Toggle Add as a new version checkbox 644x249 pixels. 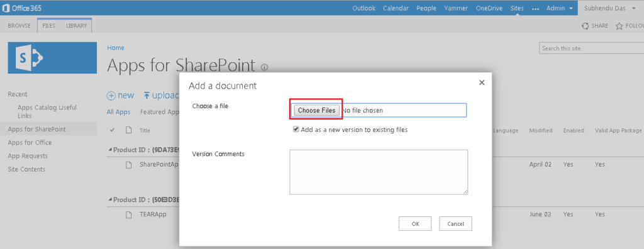pos(296,130)
